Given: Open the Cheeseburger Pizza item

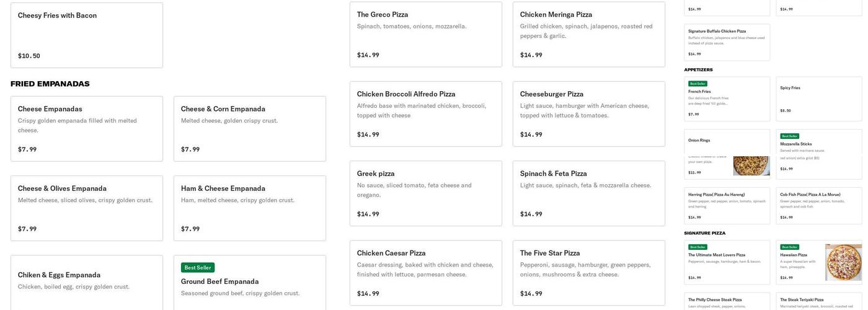Looking at the screenshot, I should pyautogui.click(x=588, y=113).
